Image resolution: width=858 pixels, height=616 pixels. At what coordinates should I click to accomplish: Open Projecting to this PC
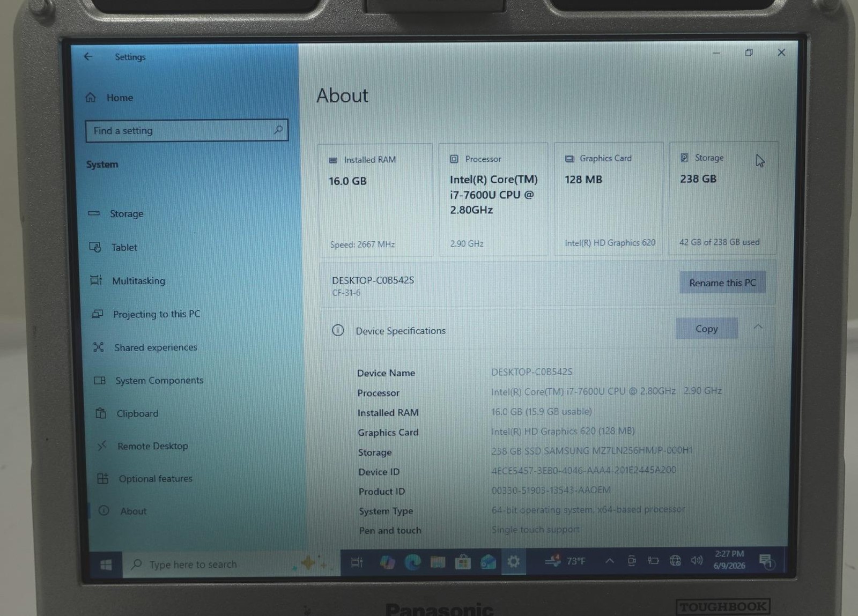coord(156,314)
